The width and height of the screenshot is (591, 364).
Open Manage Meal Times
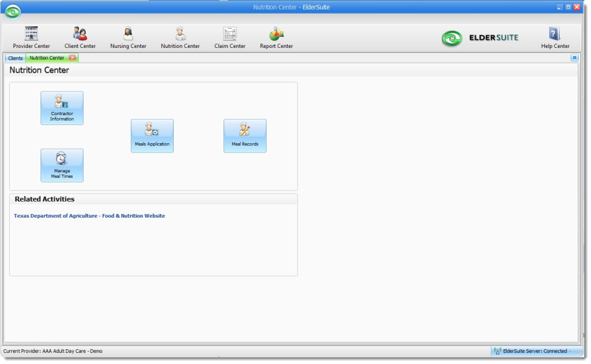[x=62, y=165]
